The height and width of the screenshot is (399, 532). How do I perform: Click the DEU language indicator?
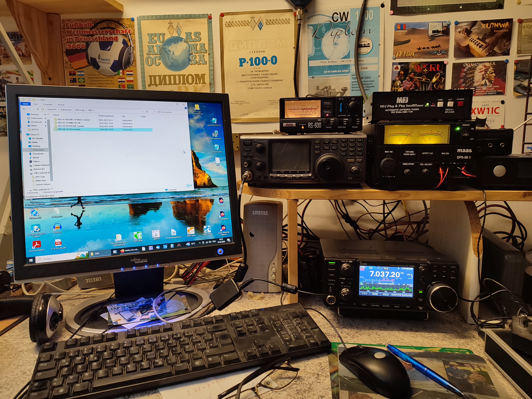214,242
